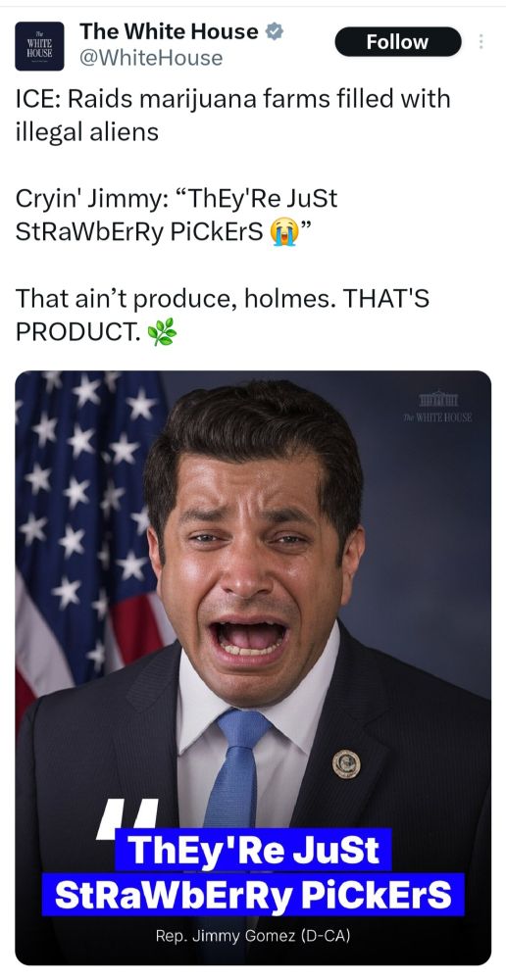
Task: Click the crying face emoji in tweet
Action: tap(282, 233)
